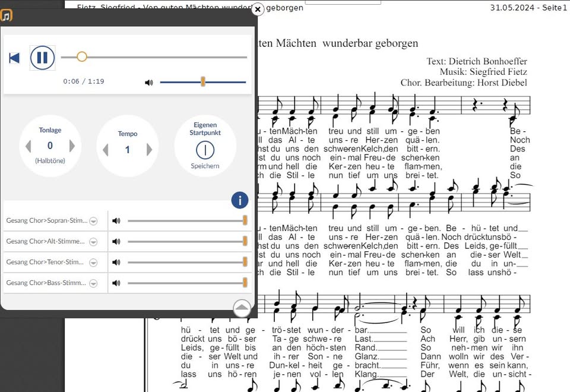Screen dimensions: 570x392
Task: Close the player panel with X button
Action: pyautogui.click(x=258, y=9)
